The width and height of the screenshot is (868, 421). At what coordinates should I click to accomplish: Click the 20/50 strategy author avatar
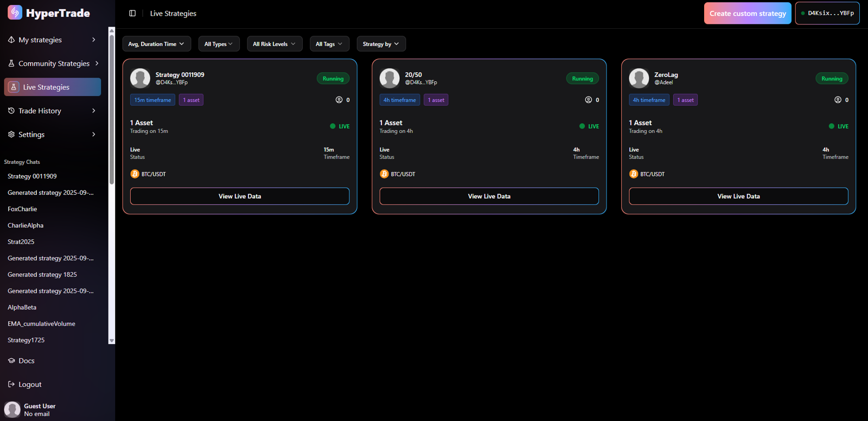(389, 79)
